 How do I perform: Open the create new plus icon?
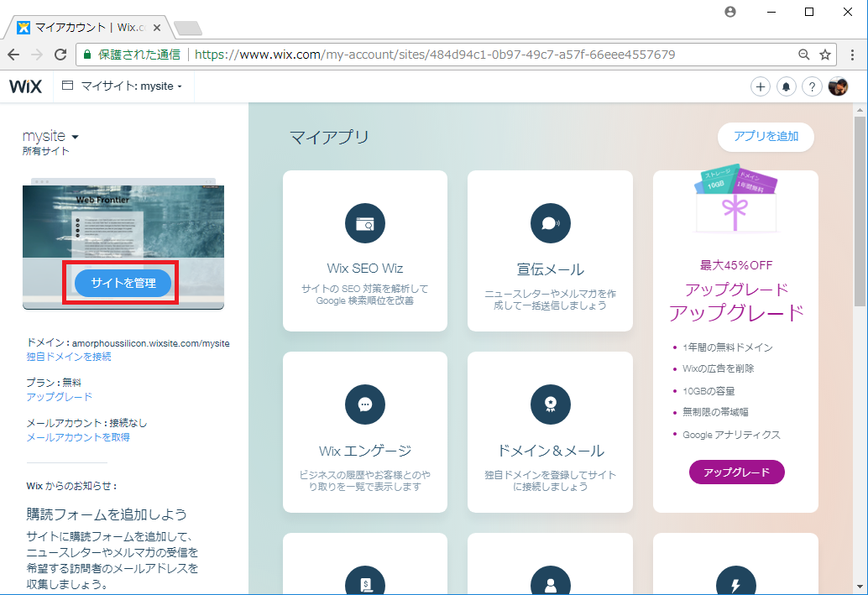click(x=760, y=87)
